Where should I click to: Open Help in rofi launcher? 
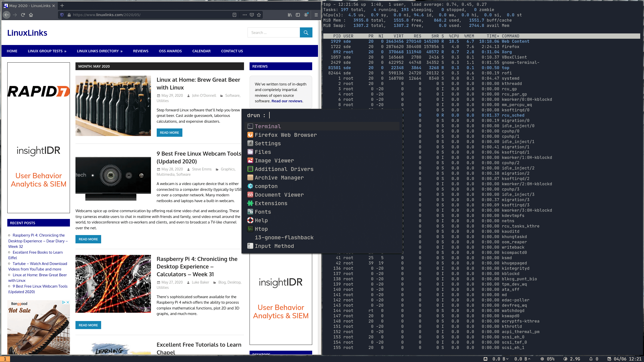[x=322, y=220]
